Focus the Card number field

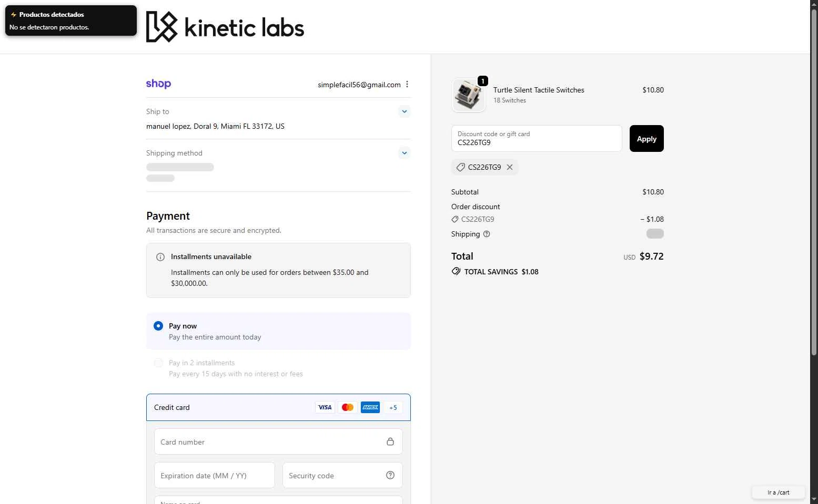point(278,441)
